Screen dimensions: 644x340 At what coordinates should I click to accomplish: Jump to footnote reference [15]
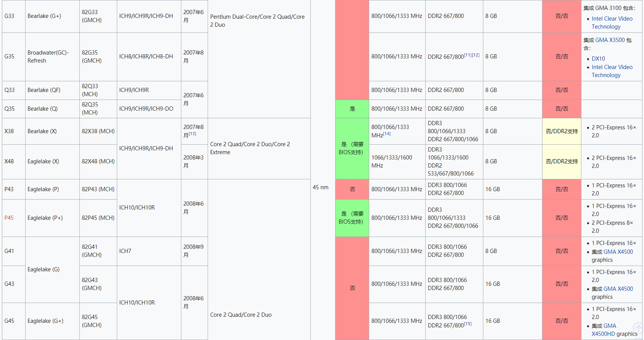pos(468,324)
